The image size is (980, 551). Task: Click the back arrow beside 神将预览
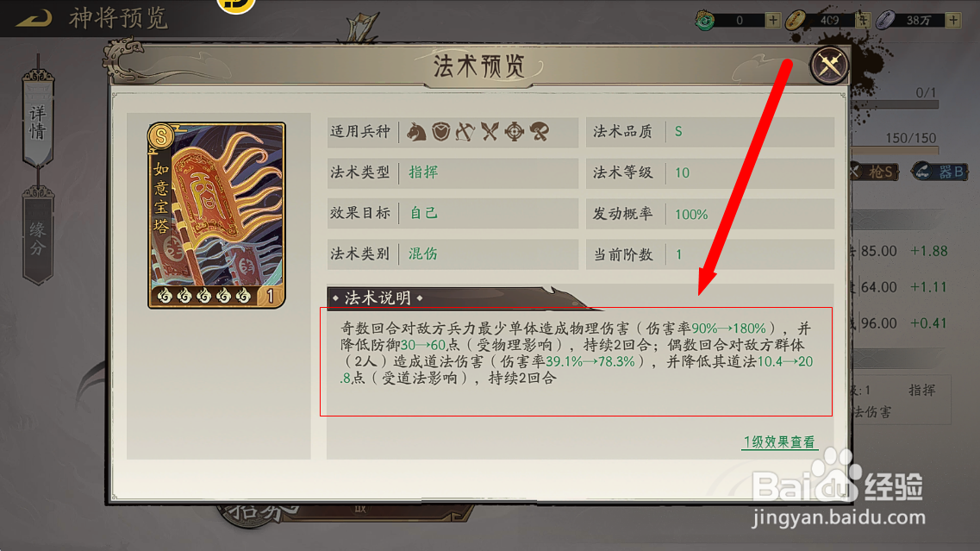[34, 19]
